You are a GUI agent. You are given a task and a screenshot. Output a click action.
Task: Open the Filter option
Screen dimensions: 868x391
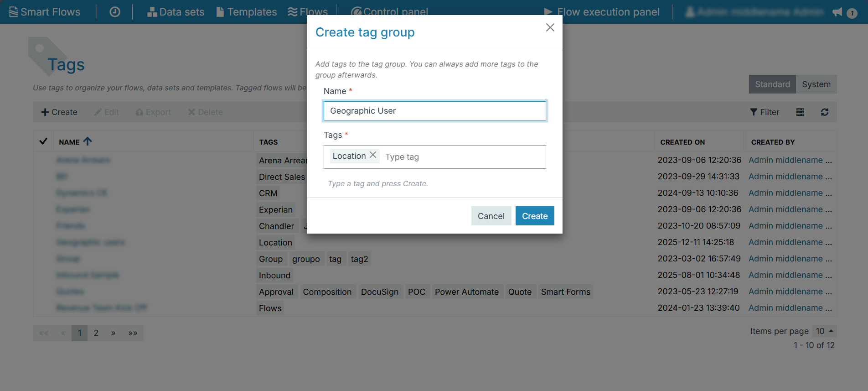coord(765,112)
